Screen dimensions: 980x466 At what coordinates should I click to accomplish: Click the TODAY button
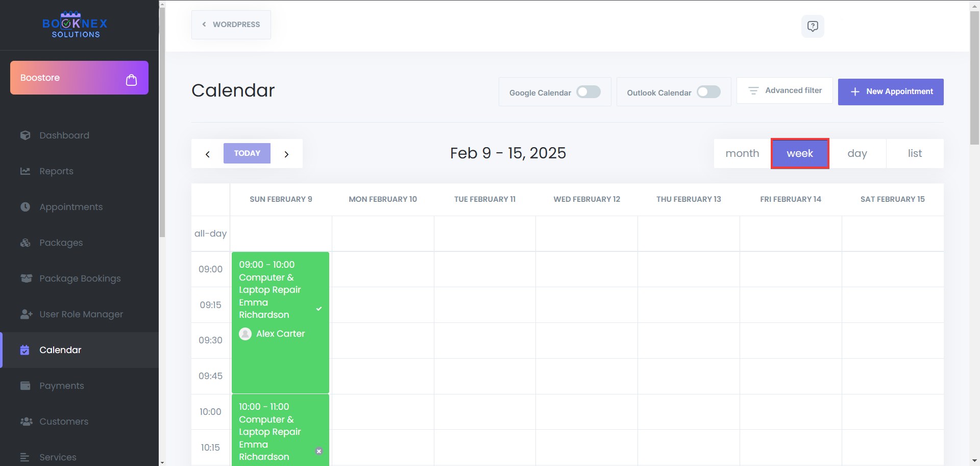click(x=247, y=153)
